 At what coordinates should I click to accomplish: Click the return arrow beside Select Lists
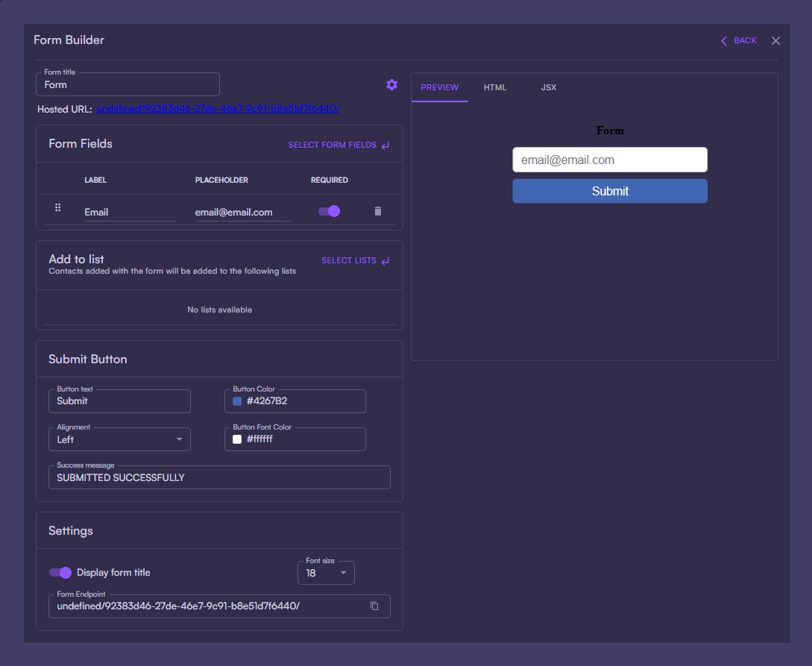(x=385, y=261)
